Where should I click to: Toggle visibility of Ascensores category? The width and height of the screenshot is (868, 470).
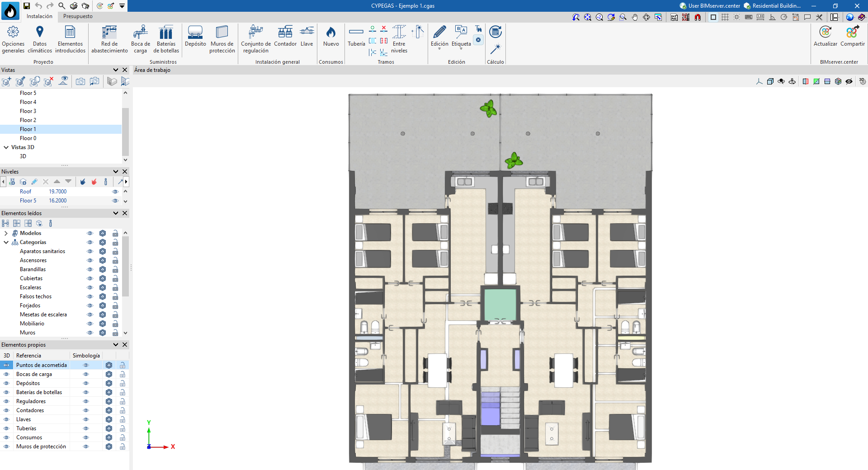click(x=90, y=260)
